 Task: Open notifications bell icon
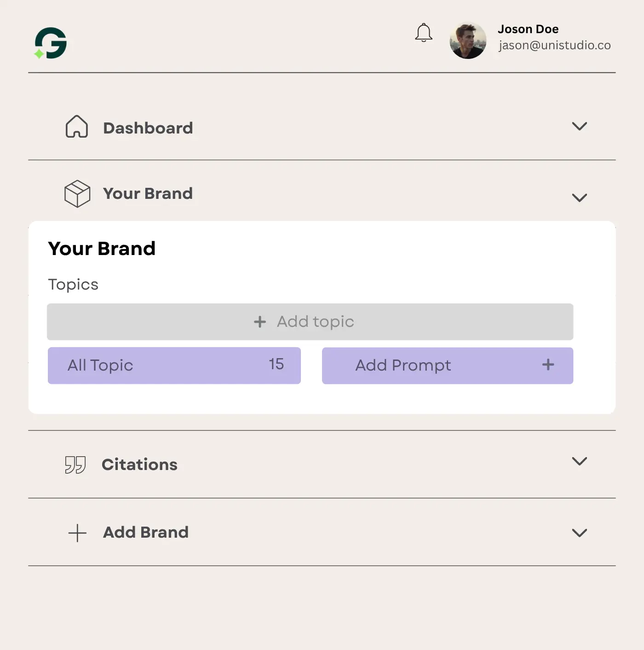424,33
